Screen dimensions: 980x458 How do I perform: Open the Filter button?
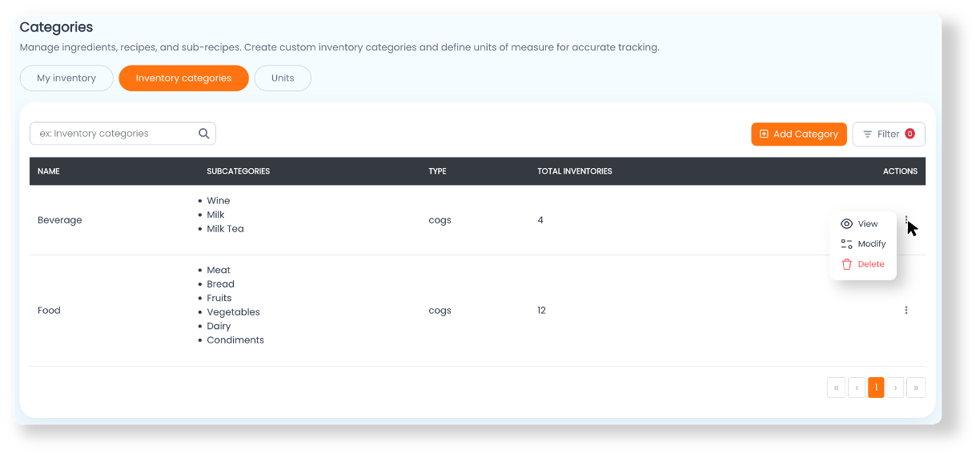pos(889,134)
